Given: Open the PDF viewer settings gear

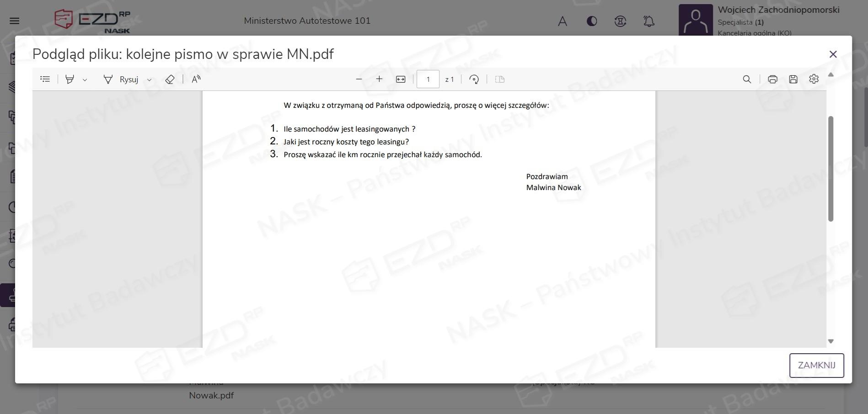Looking at the screenshot, I should [814, 79].
